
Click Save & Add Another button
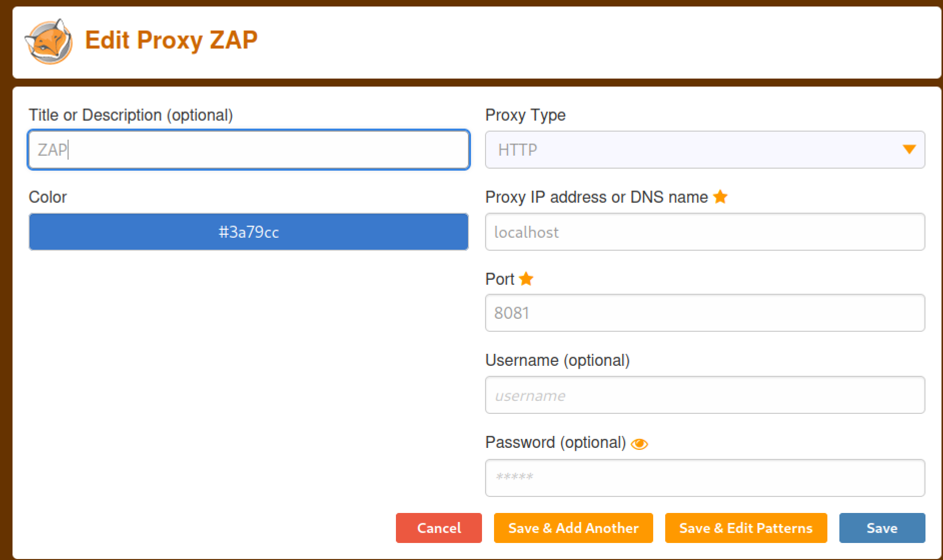[573, 528]
